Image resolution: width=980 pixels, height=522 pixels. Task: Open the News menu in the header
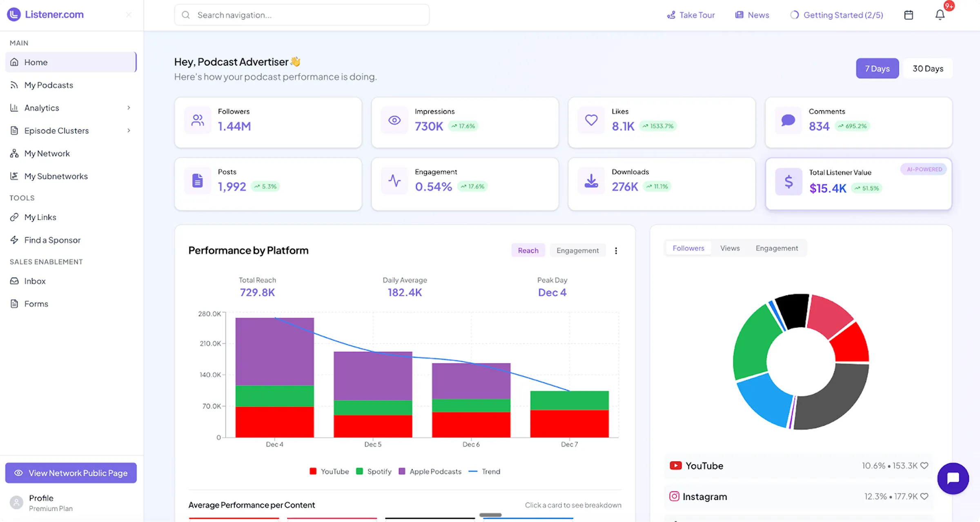pos(752,15)
